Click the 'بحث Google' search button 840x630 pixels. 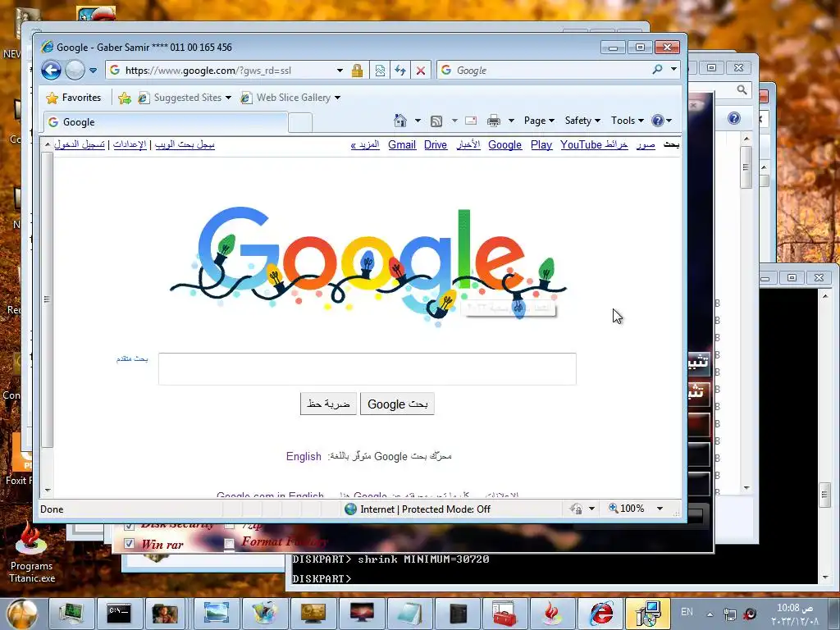pyautogui.click(x=397, y=404)
